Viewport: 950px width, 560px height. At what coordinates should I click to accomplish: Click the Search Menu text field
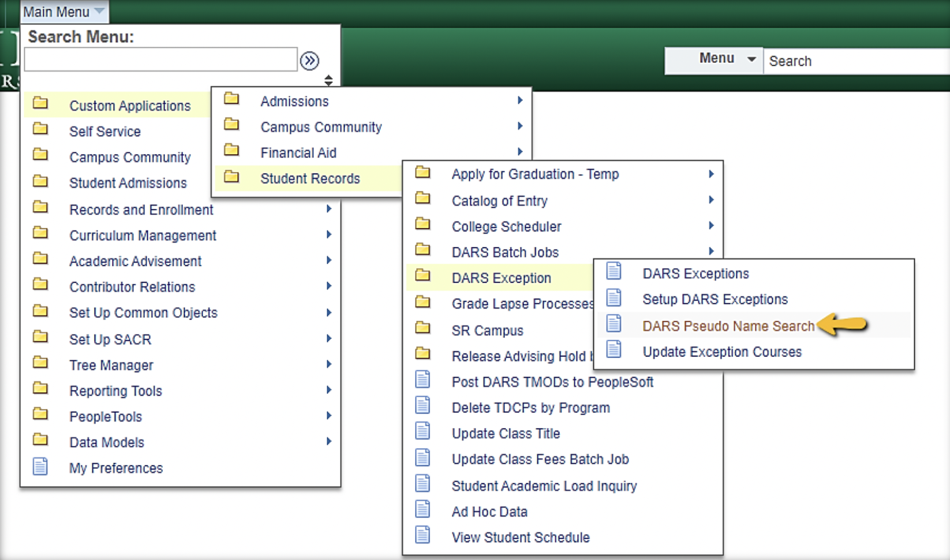point(160,60)
